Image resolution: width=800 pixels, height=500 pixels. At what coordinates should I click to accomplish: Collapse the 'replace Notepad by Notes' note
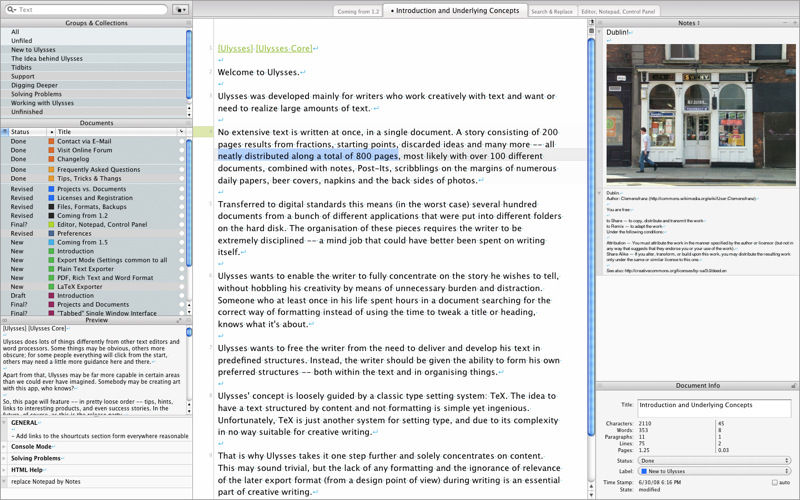click(x=5, y=482)
